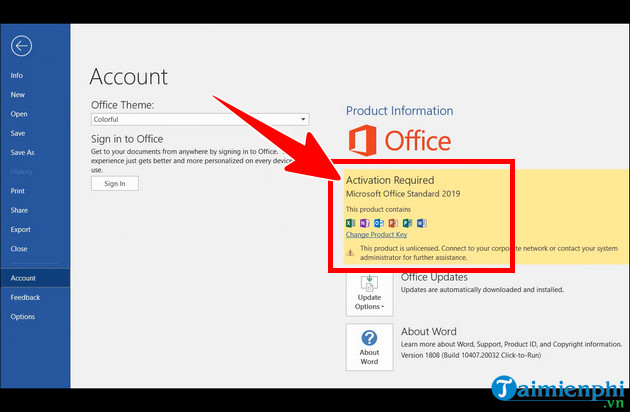630x412 pixels.
Task: Click the Microsoft Office Standard 2019 text
Action: [x=403, y=194]
